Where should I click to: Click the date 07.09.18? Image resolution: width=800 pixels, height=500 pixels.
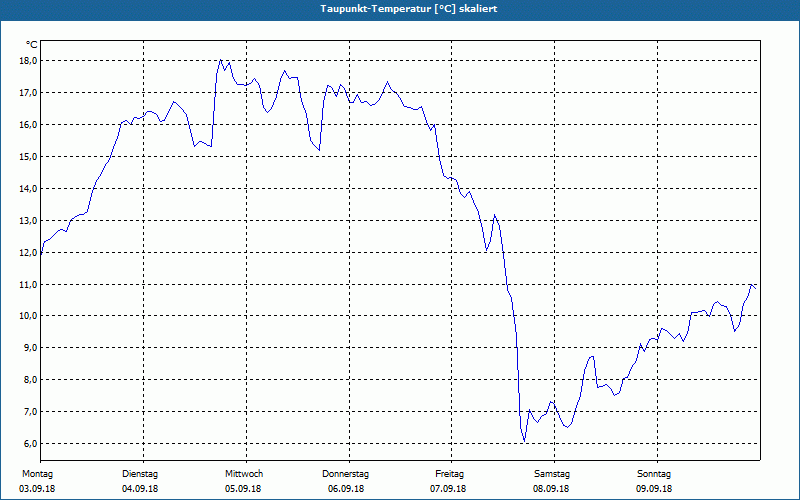tap(448, 489)
